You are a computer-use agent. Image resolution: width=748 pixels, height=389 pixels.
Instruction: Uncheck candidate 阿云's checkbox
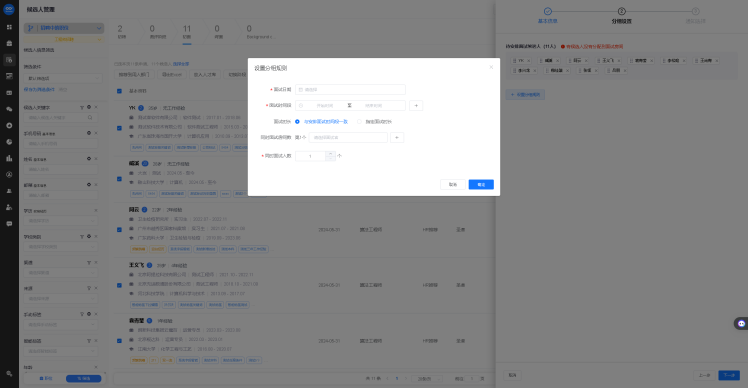[x=119, y=230]
